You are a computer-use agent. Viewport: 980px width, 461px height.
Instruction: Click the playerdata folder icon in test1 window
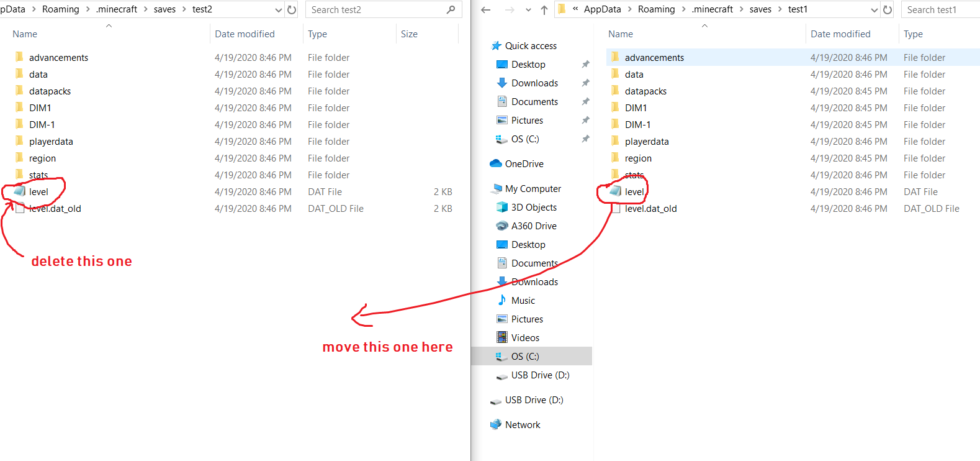615,141
